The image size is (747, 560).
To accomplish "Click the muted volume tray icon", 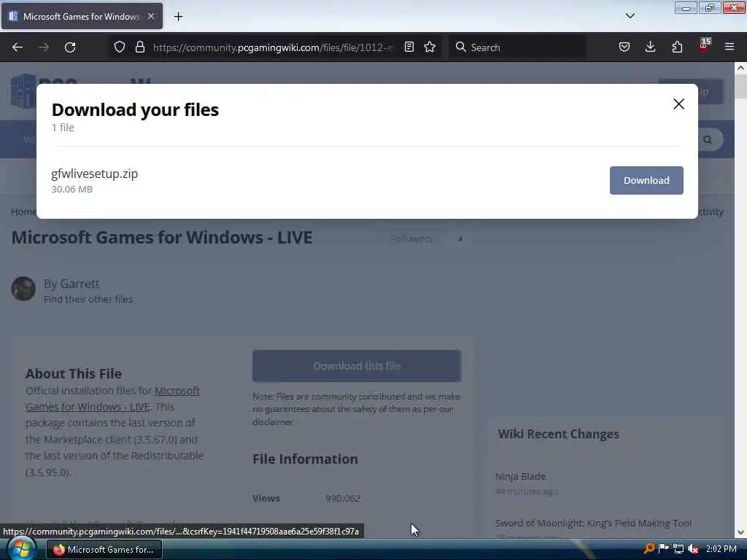I will pos(693,549).
